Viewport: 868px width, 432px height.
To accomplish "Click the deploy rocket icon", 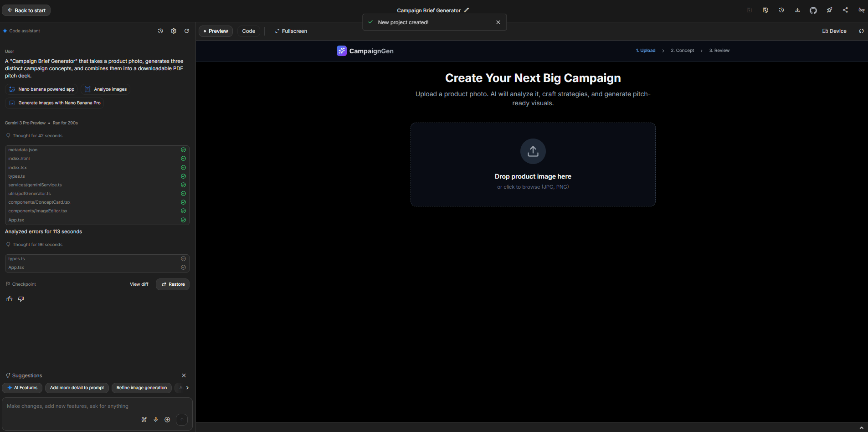I will [x=830, y=10].
